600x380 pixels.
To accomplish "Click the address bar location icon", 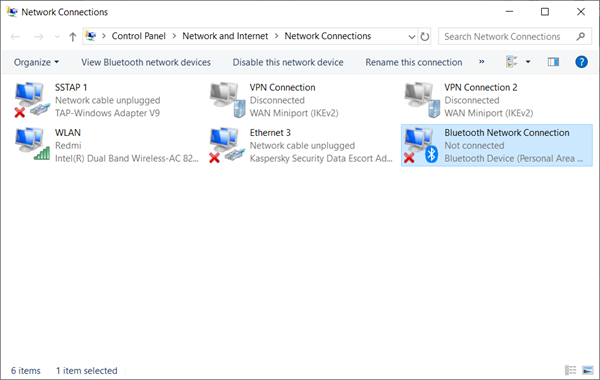I will (91, 36).
